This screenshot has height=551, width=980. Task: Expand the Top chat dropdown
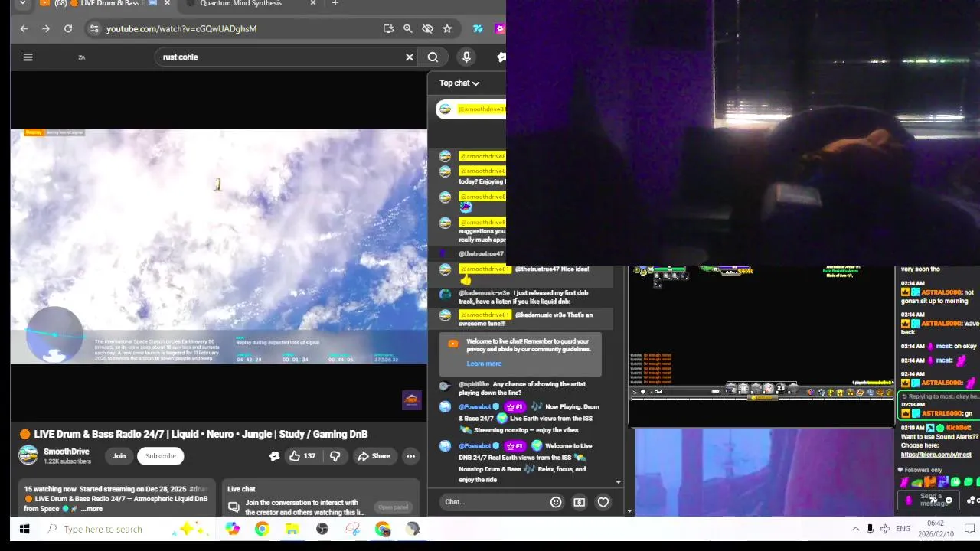459,83
